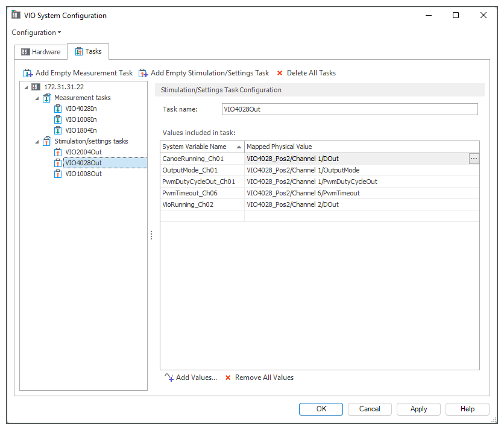
Task: Click the Mapped Physical Value column header
Action: point(362,147)
